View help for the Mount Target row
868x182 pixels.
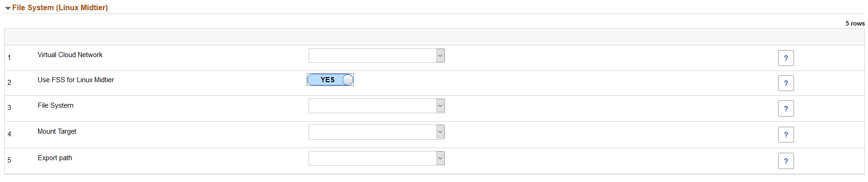(786, 135)
